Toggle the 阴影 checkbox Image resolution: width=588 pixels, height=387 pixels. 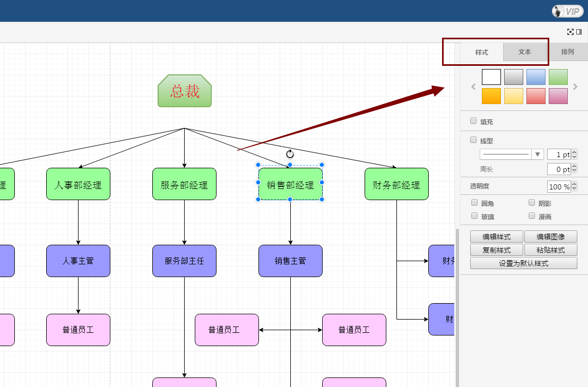pos(532,202)
